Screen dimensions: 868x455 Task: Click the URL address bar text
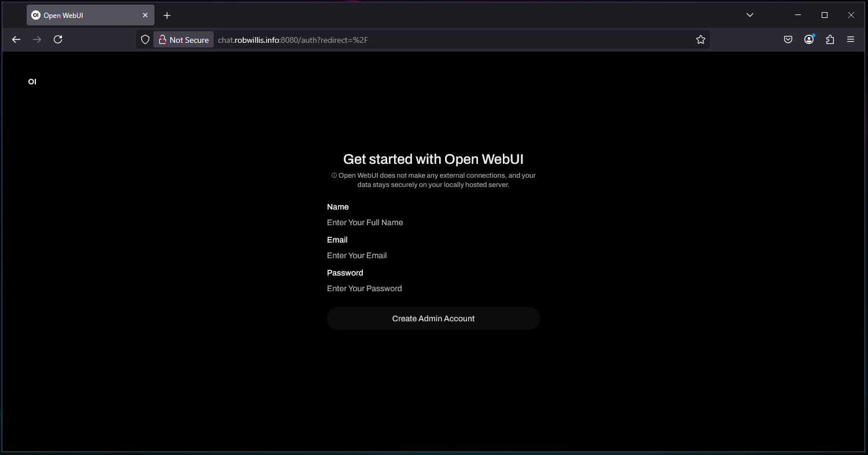(293, 40)
